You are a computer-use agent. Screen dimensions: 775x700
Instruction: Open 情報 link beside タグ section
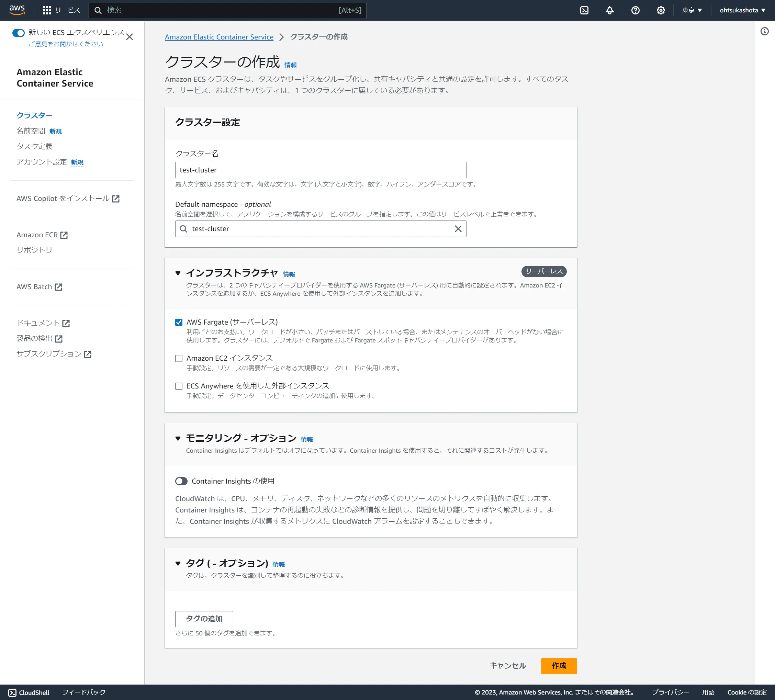coord(279,565)
